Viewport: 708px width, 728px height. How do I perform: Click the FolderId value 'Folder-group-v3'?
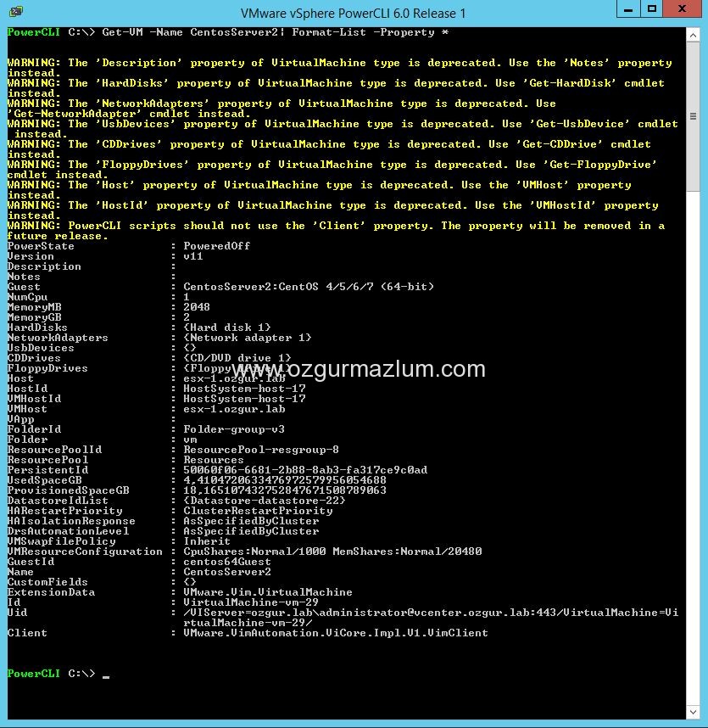click(x=234, y=429)
